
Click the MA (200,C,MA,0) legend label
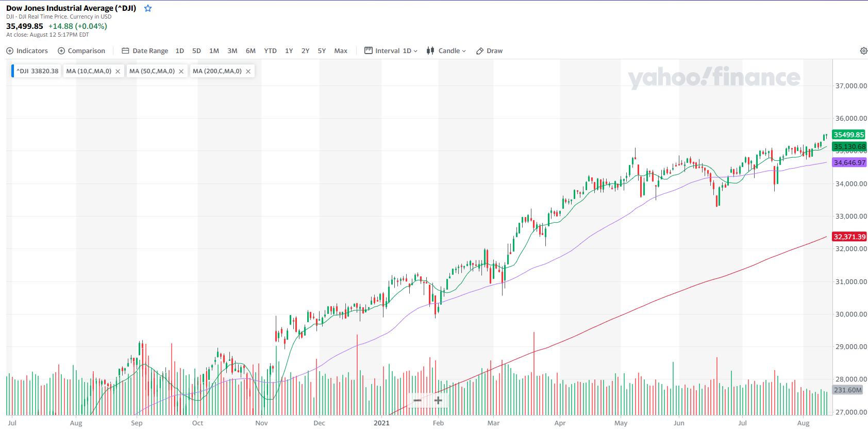coord(217,71)
